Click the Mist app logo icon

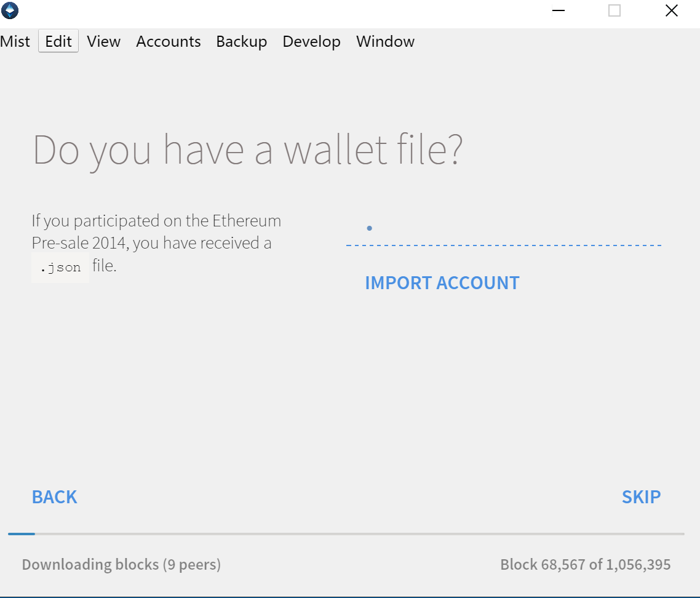pos(10,10)
